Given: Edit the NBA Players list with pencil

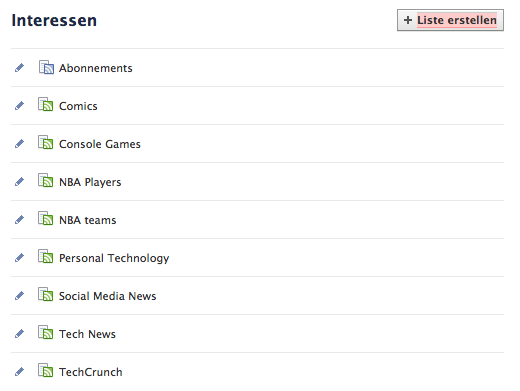Looking at the screenshot, I should coord(20,182).
